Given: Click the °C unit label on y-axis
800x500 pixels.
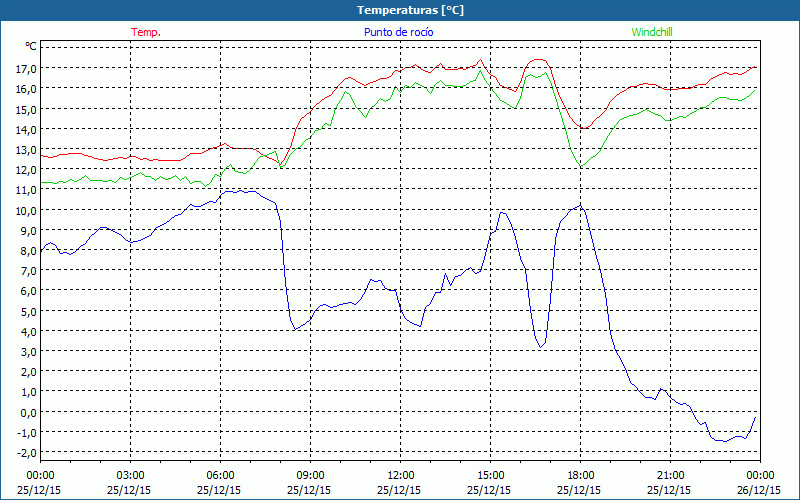Looking at the screenshot, I should coord(31,46).
